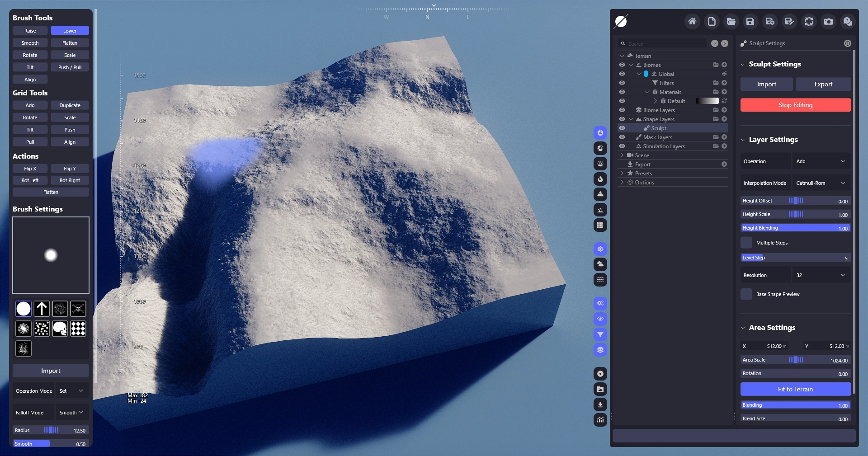Viewport: 868px width, 456px height.
Task: Click the grid icon in viewport toolbar
Action: (x=600, y=226)
